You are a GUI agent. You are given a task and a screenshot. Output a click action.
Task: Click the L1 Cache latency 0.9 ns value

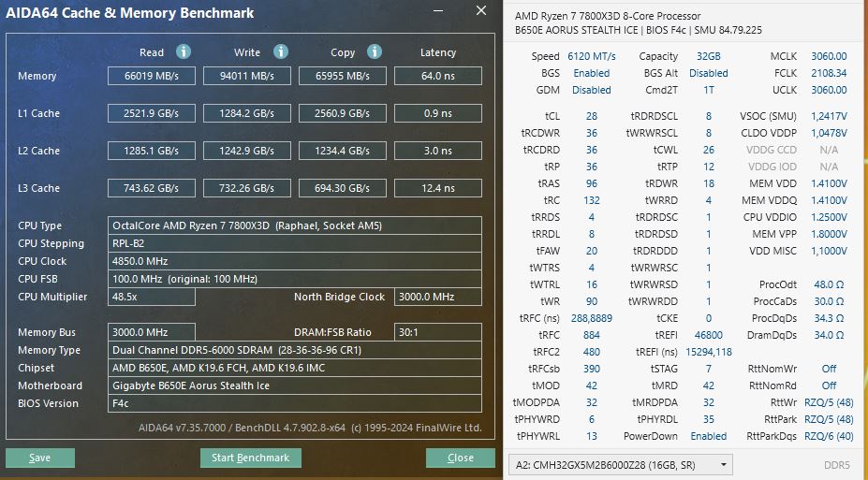click(x=438, y=113)
